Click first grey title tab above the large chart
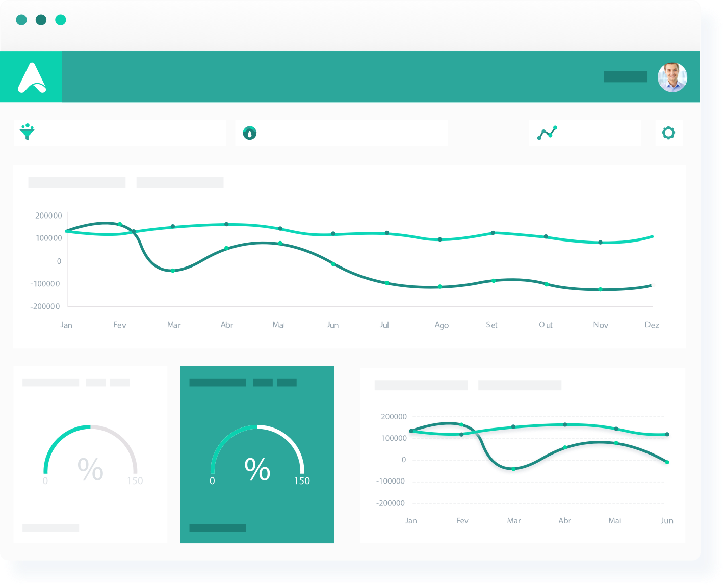Image resolution: width=725 pixels, height=588 pixels. coord(77,182)
